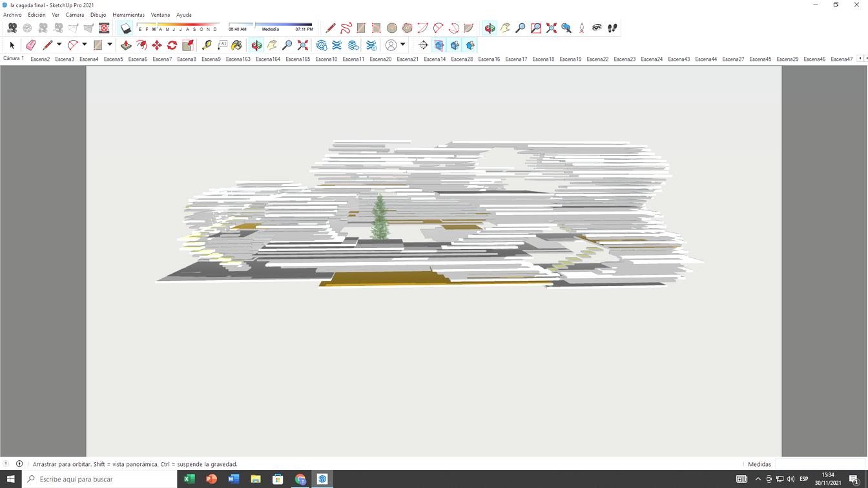This screenshot has height=488, width=868.
Task: Switch to the Escena46 scene tab
Action: pyautogui.click(x=814, y=59)
